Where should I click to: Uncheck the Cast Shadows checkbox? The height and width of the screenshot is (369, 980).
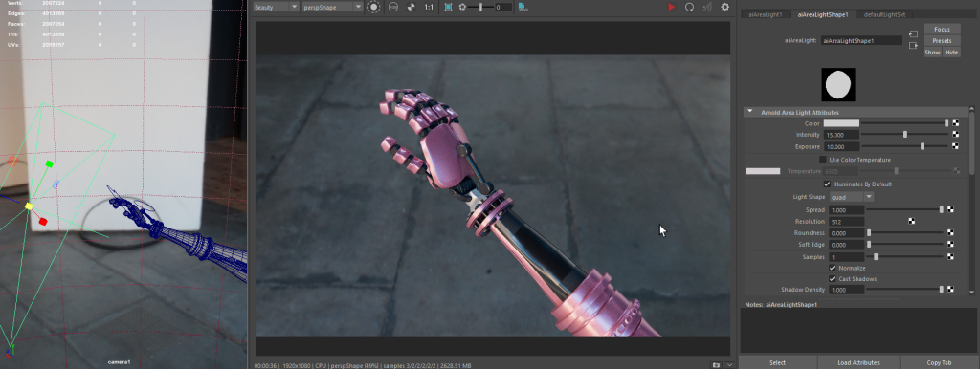pyautogui.click(x=833, y=279)
